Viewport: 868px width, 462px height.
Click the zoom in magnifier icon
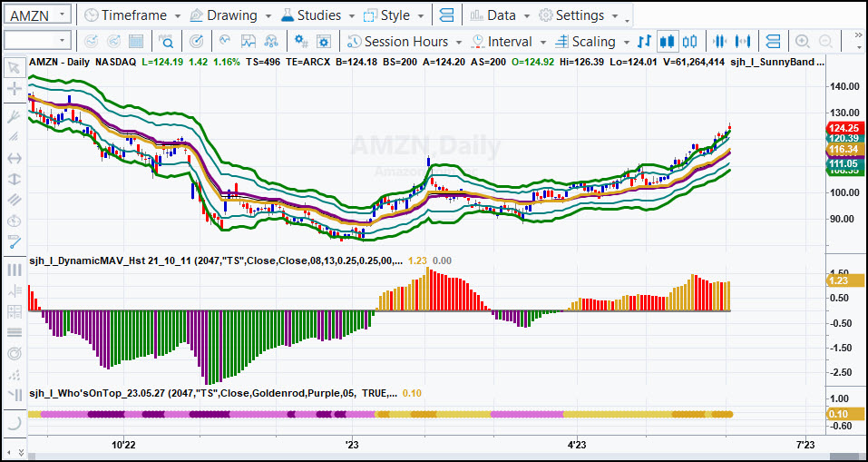(x=802, y=41)
